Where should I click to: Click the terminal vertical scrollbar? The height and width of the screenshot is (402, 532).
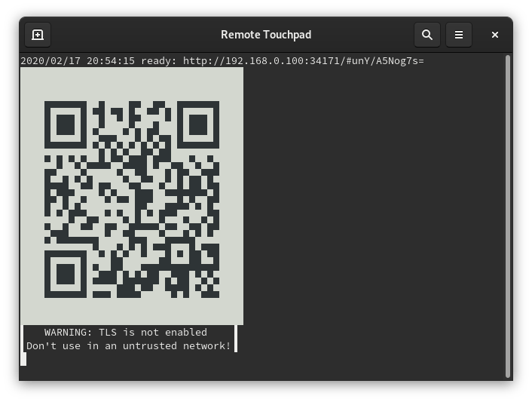[x=508, y=216]
